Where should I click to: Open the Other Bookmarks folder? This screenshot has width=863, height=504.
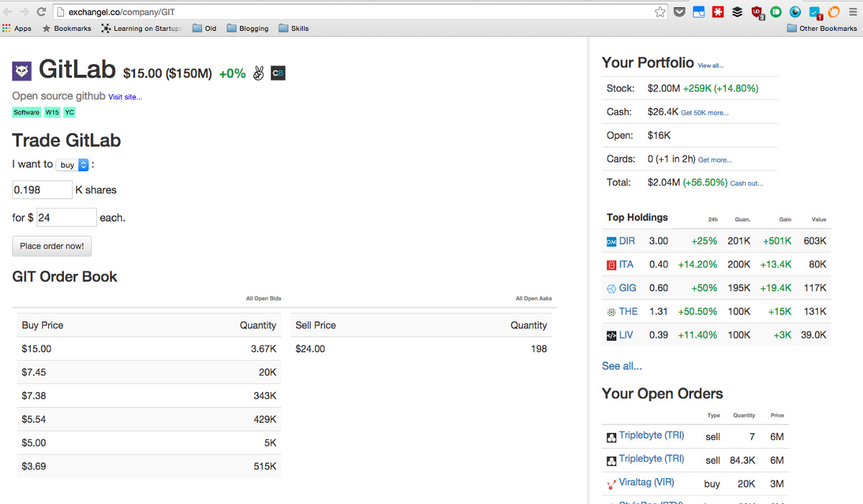pos(822,29)
